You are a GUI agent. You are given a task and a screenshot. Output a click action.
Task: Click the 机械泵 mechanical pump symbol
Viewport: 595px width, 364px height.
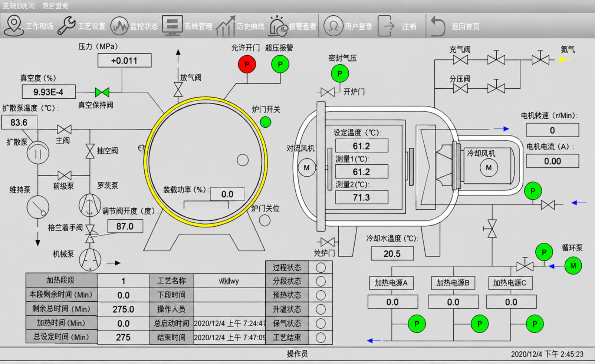click(x=90, y=259)
